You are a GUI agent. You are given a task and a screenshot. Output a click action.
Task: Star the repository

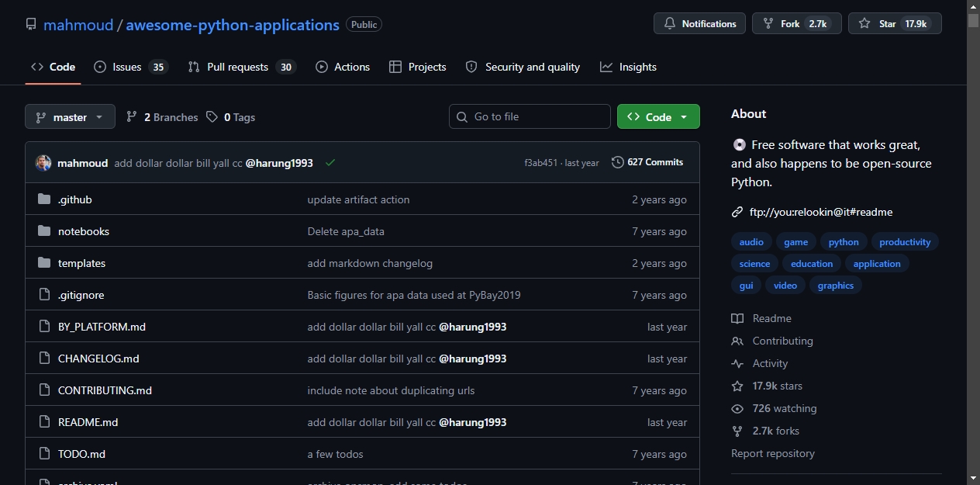(x=895, y=23)
